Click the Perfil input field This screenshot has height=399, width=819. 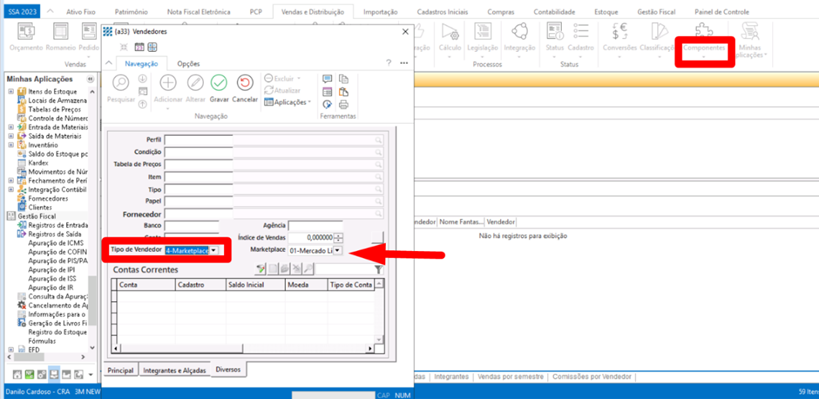(x=199, y=140)
